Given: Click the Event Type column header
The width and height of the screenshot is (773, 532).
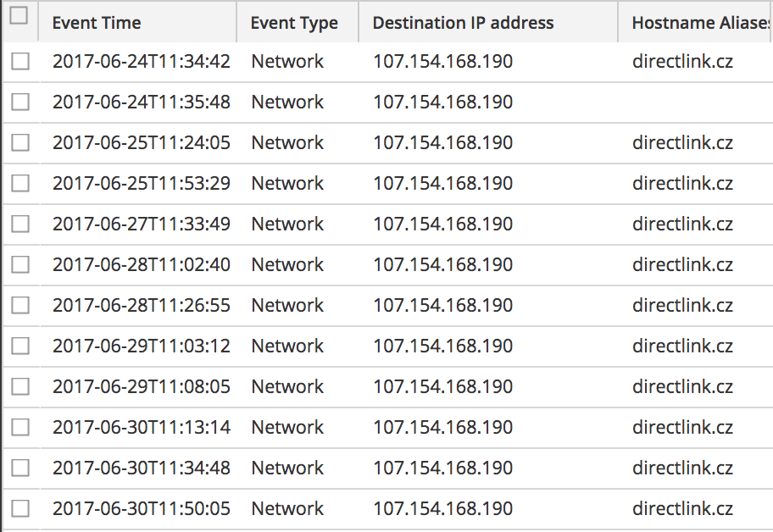Looking at the screenshot, I should 294,23.
